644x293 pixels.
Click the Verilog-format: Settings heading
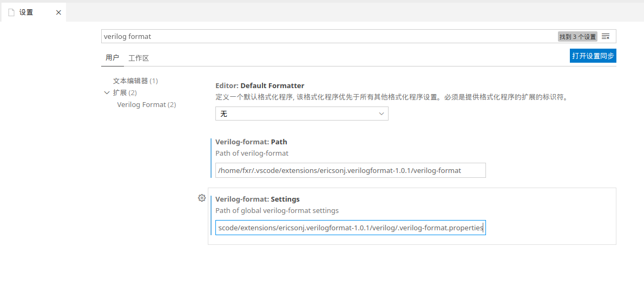[x=258, y=199]
